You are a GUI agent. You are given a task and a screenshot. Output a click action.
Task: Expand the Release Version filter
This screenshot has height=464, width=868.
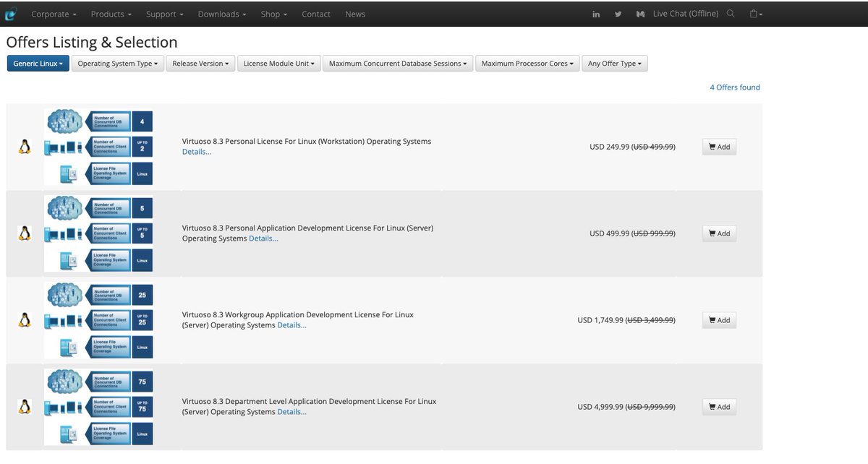[x=200, y=64]
